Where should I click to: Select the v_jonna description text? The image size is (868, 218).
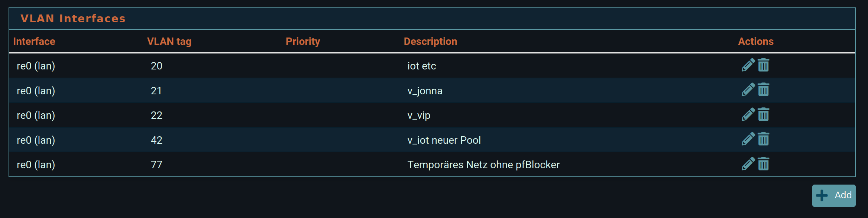point(425,91)
